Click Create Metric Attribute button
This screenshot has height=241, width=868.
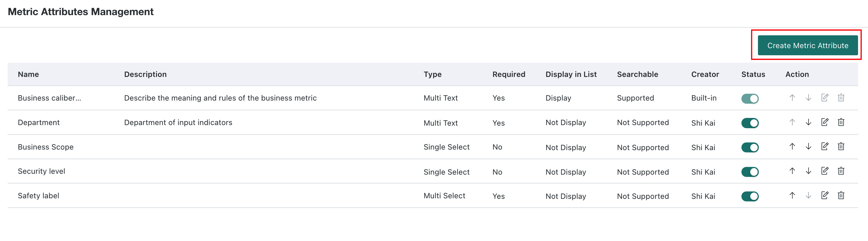coord(807,45)
